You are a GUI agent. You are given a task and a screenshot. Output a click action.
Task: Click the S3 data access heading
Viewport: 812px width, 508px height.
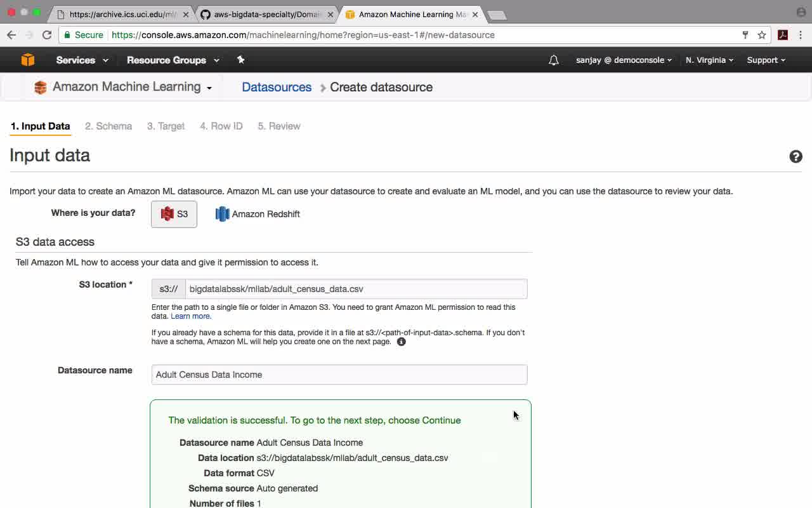point(55,242)
